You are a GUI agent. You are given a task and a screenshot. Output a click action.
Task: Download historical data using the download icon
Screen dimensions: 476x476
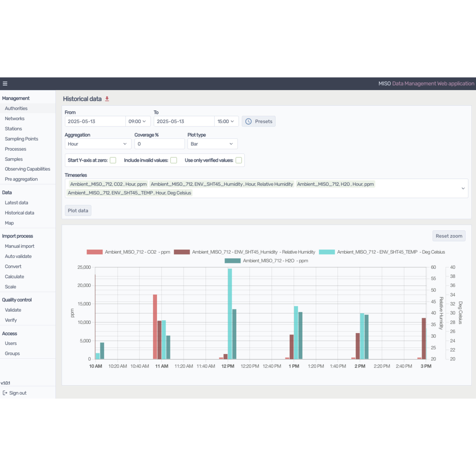click(107, 98)
